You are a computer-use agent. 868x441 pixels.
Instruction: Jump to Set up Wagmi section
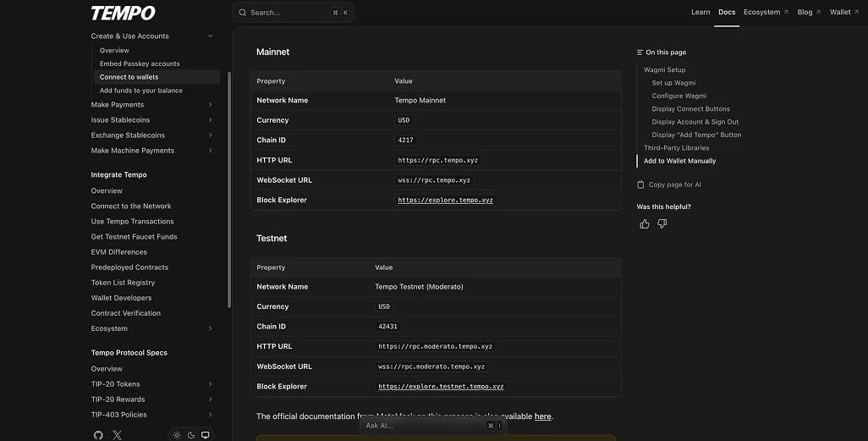(673, 83)
